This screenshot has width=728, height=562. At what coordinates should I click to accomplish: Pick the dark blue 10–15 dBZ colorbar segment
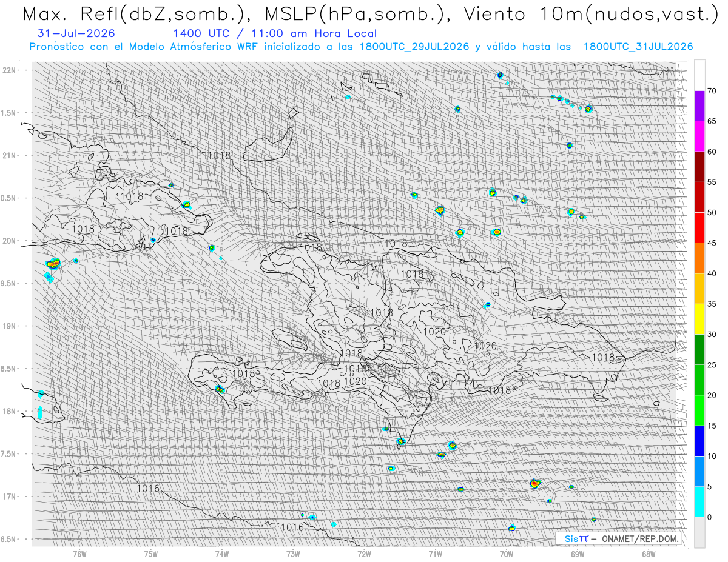pyautogui.click(x=699, y=441)
